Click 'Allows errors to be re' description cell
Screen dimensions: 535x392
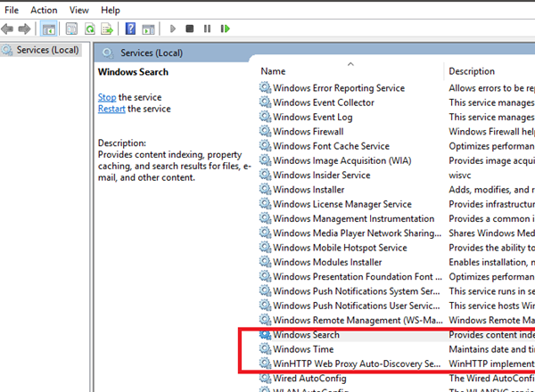click(x=491, y=88)
